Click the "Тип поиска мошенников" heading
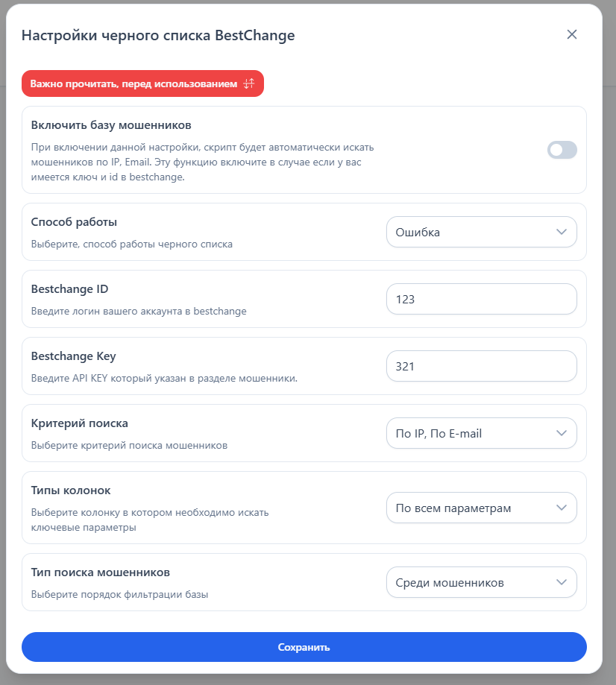Image resolution: width=616 pixels, height=685 pixels. coord(101,572)
